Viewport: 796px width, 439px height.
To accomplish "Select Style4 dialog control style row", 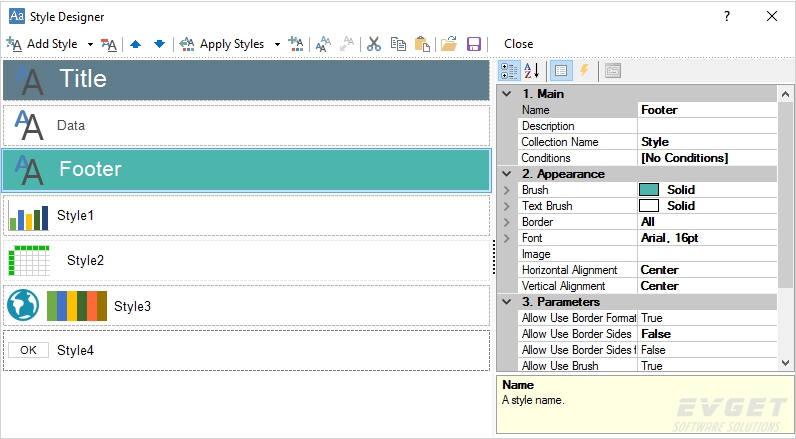I will [x=246, y=350].
